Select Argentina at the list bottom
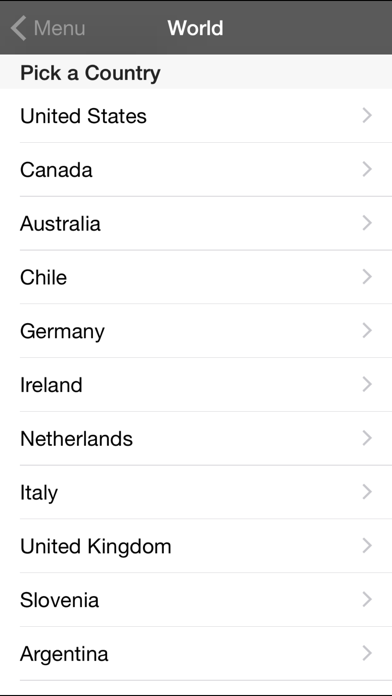 pos(196,653)
